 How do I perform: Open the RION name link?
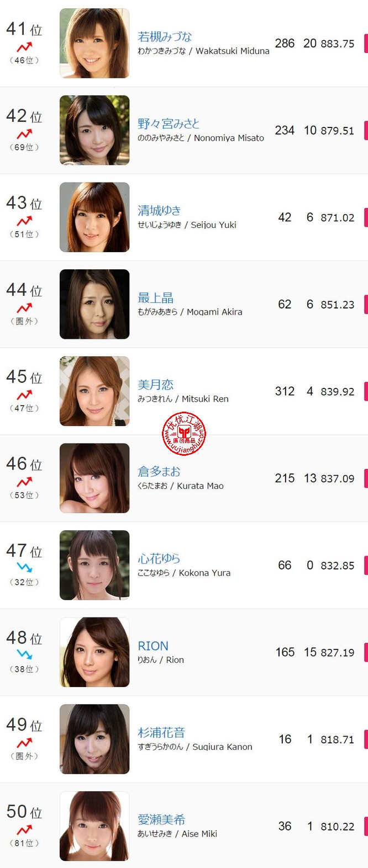(153, 646)
